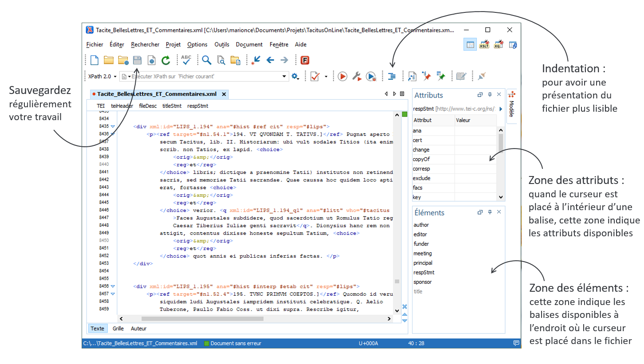Viewport: 644px width, 364px height.
Task: Click the horizontal scrollbar under the editor
Action: click(x=202, y=319)
